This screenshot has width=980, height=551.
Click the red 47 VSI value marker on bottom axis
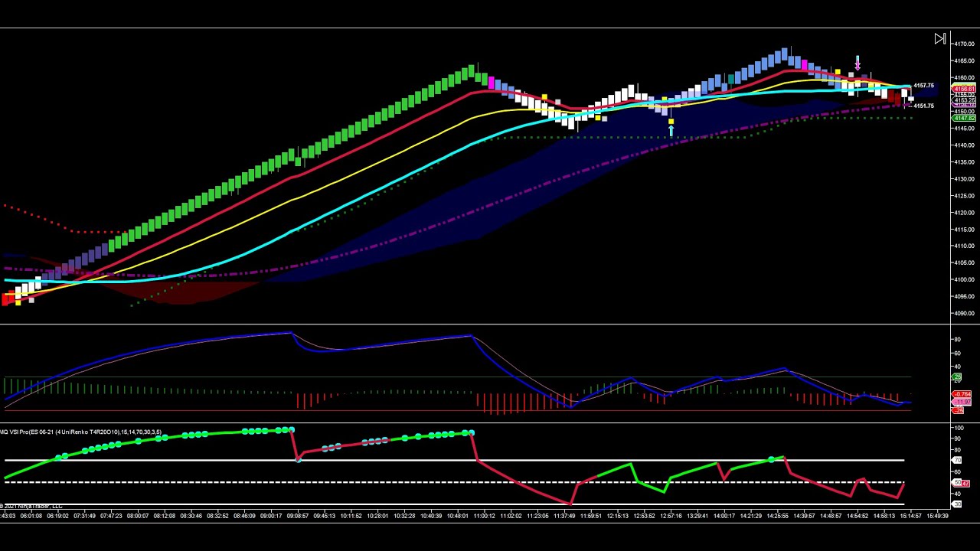[x=965, y=481]
